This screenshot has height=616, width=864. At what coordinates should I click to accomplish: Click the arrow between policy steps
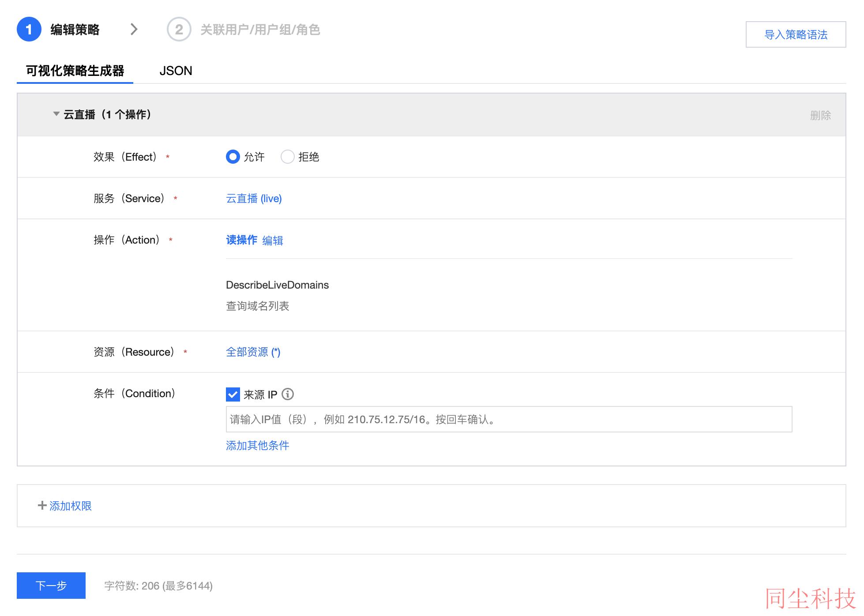[x=134, y=30]
